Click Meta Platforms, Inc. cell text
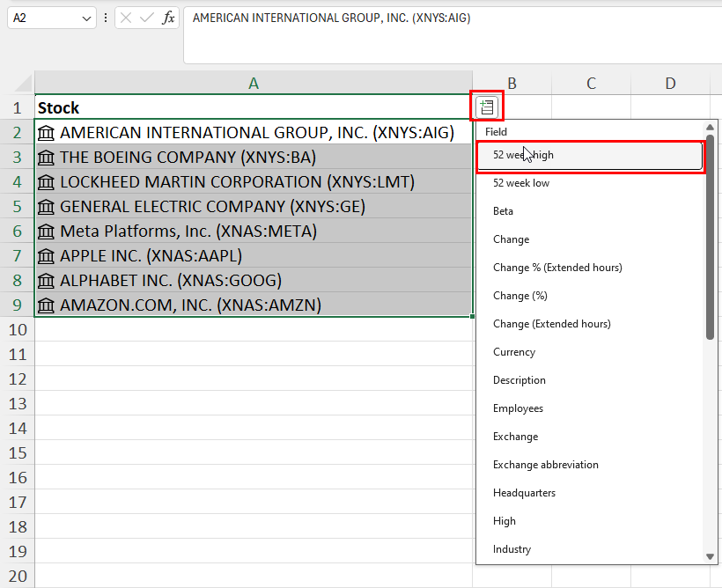The height and width of the screenshot is (588, 722). tap(188, 232)
